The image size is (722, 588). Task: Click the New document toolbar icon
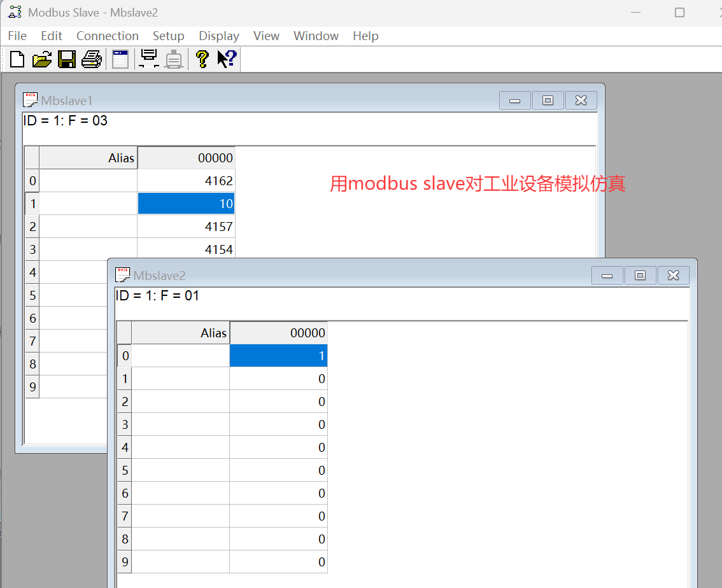point(17,59)
